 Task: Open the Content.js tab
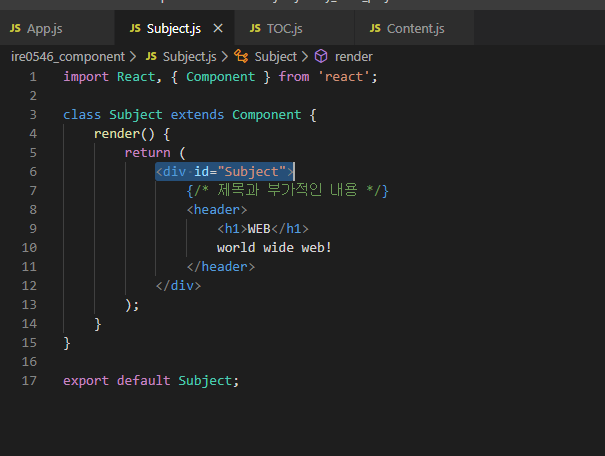[415, 29]
